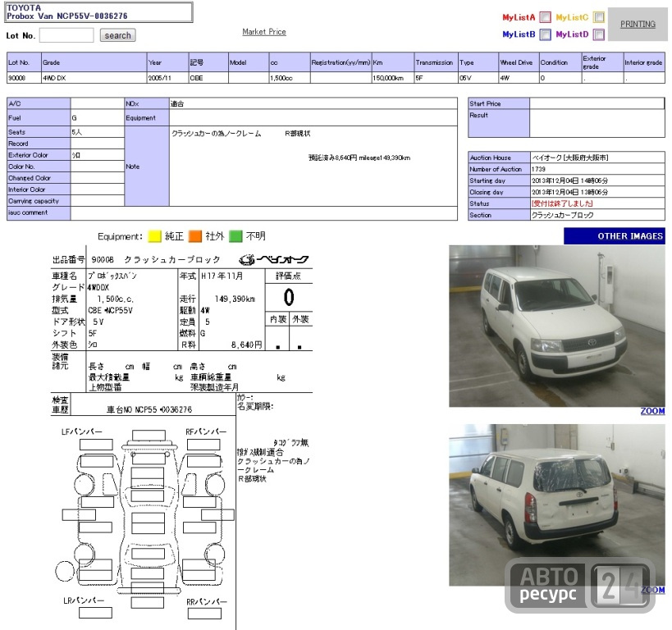Click the 'LRバンパー' label on diagram
This screenshot has height=630, width=672.
[x=84, y=600]
